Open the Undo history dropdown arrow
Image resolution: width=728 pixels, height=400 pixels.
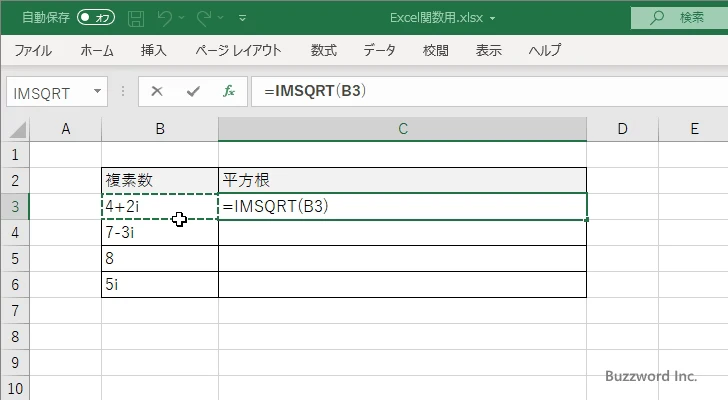click(x=182, y=18)
